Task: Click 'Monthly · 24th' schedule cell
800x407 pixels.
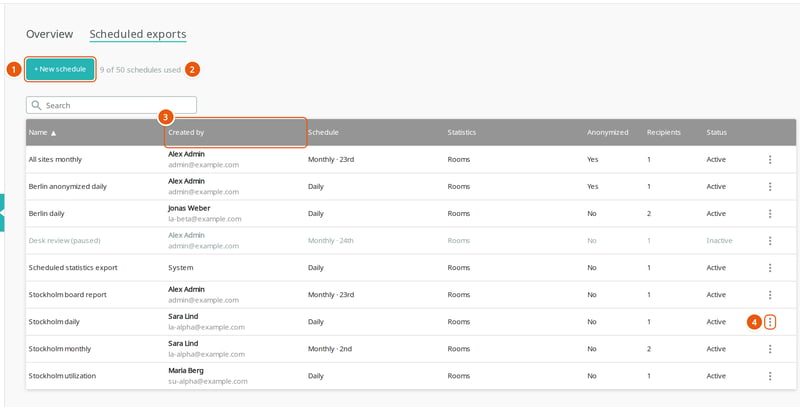Action: (x=331, y=241)
